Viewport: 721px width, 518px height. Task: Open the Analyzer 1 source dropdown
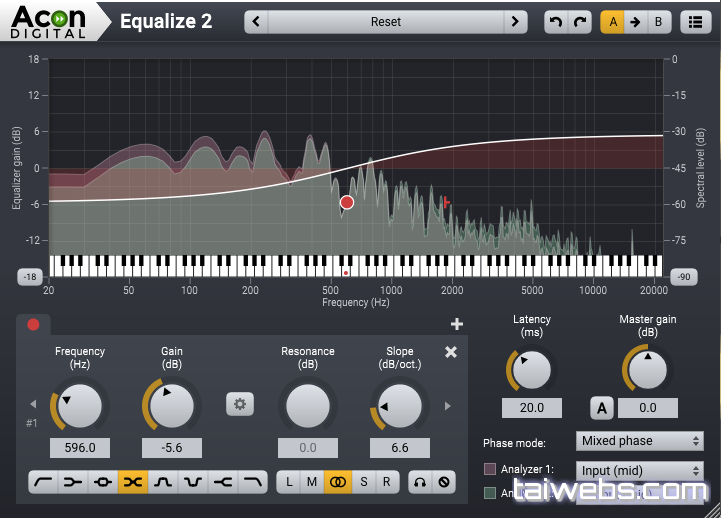[x=639, y=470]
